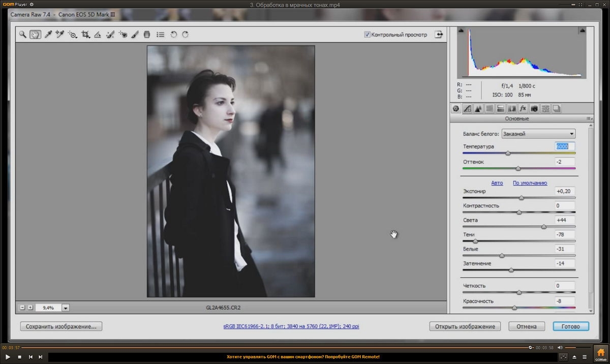Open the Баланс белого dropdown
Screen dimensions: 610x364
pos(538,134)
